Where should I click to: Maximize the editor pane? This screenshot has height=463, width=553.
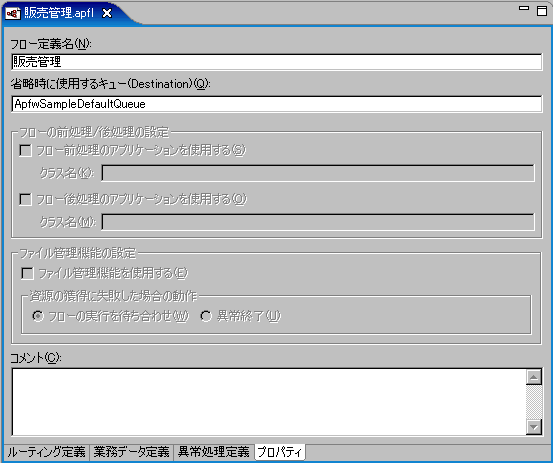point(542,10)
